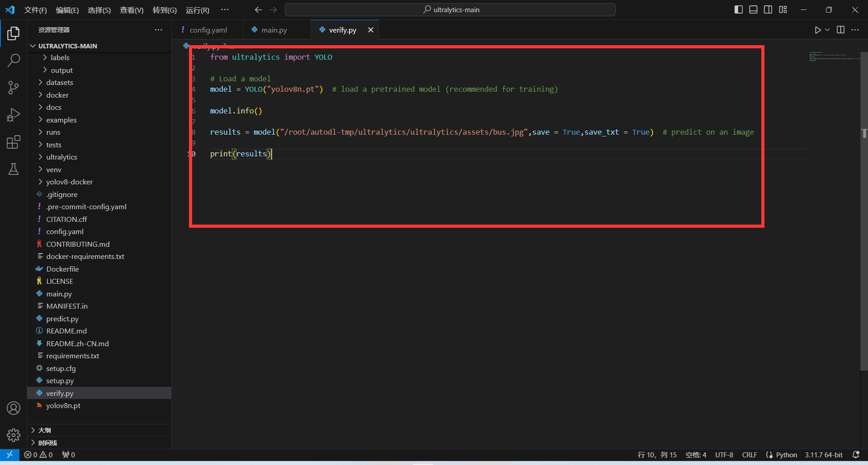Viewport: 868px width, 465px height.
Task: Expand the output folder
Action: tap(99, 70)
